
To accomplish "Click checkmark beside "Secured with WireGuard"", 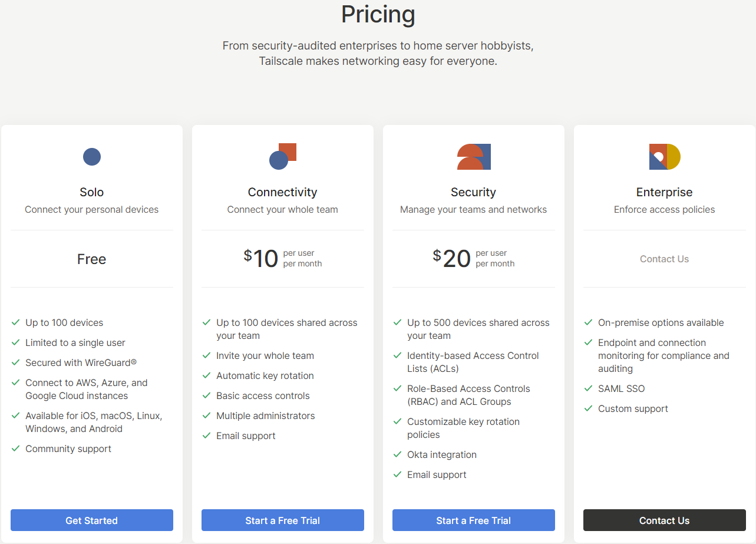I will 16,362.
